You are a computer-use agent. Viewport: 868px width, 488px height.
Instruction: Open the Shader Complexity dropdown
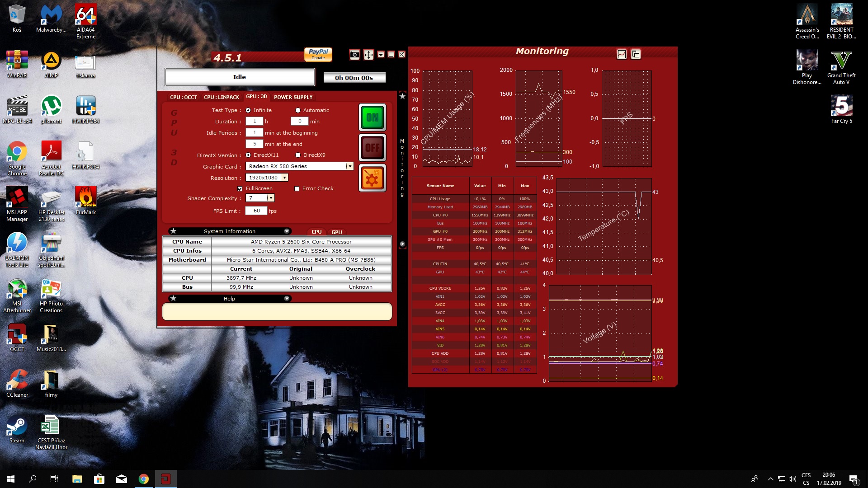coord(270,198)
